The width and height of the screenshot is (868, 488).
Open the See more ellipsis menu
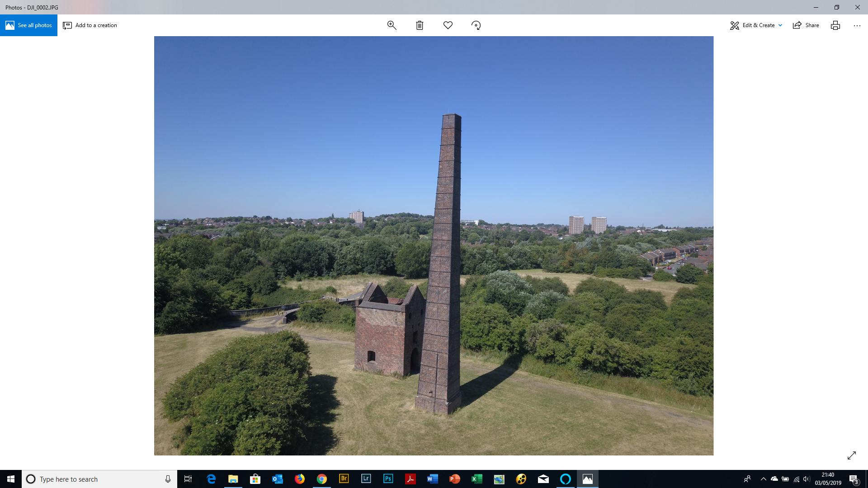coord(857,26)
